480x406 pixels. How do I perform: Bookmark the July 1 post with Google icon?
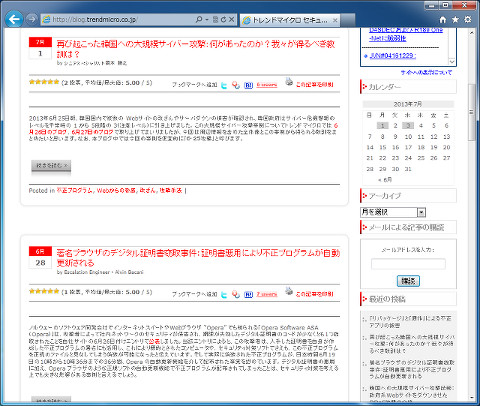click(x=236, y=85)
